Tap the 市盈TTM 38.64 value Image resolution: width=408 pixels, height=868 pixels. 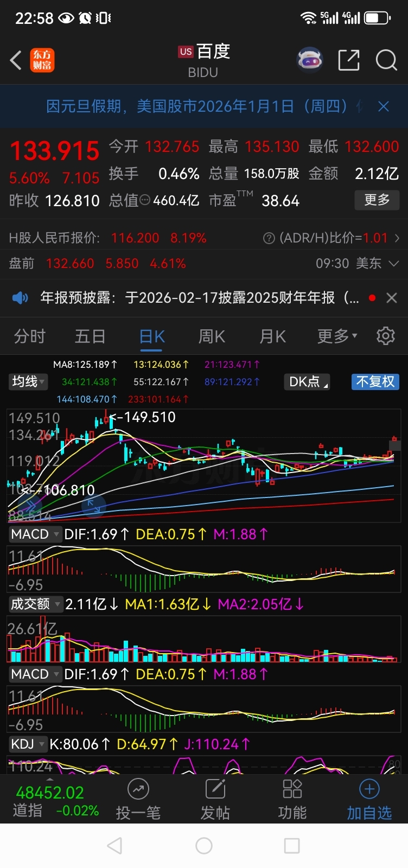pyautogui.click(x=280, y=201)
